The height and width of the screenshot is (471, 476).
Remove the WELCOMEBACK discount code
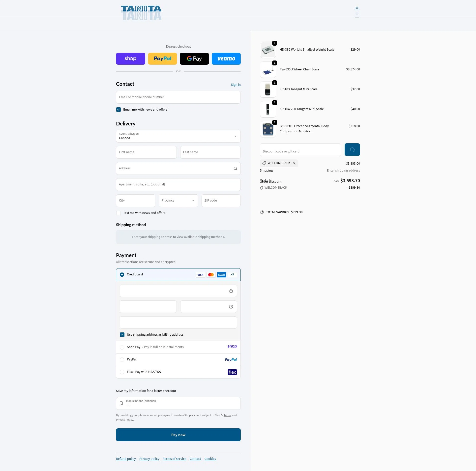(x=294, y=163)
